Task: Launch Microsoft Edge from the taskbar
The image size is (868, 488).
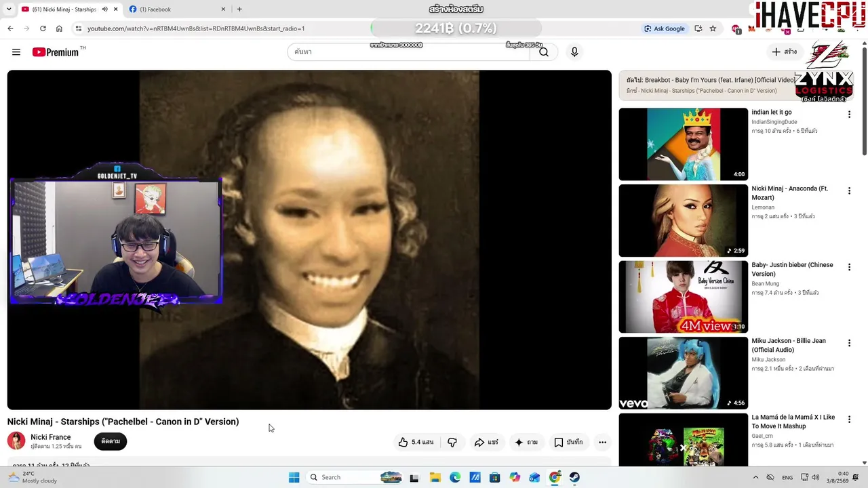Action: coord(455,477)
